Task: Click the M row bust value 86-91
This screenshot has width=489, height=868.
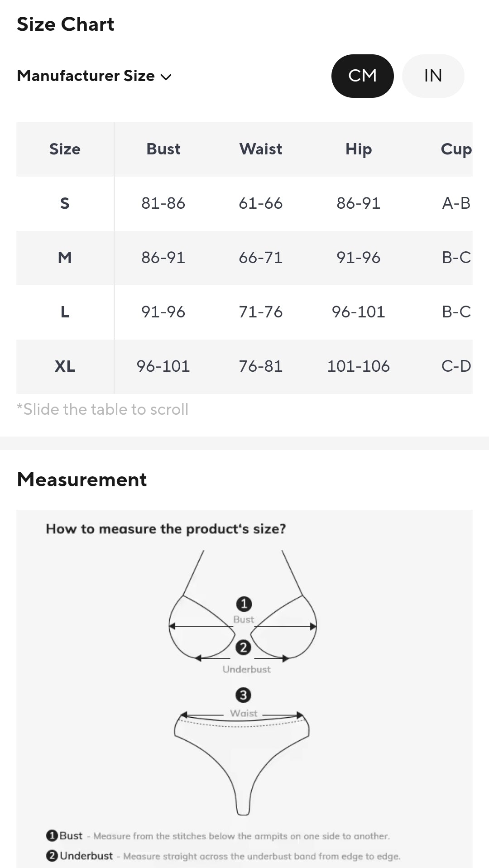Action: [x=163, y=258]
